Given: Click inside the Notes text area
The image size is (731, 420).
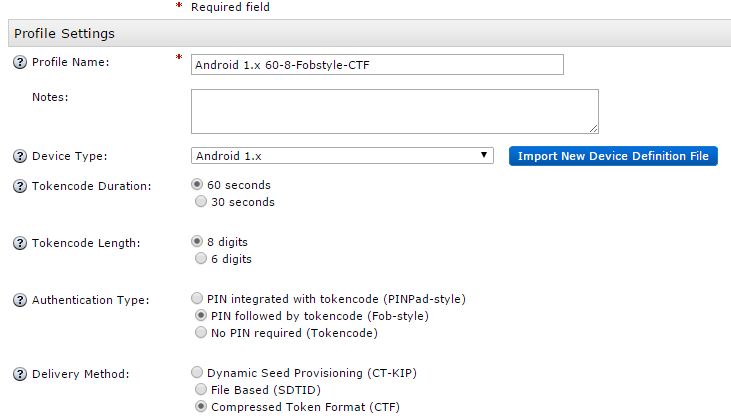Looking at the screenshot, I should tap(394, 111).
